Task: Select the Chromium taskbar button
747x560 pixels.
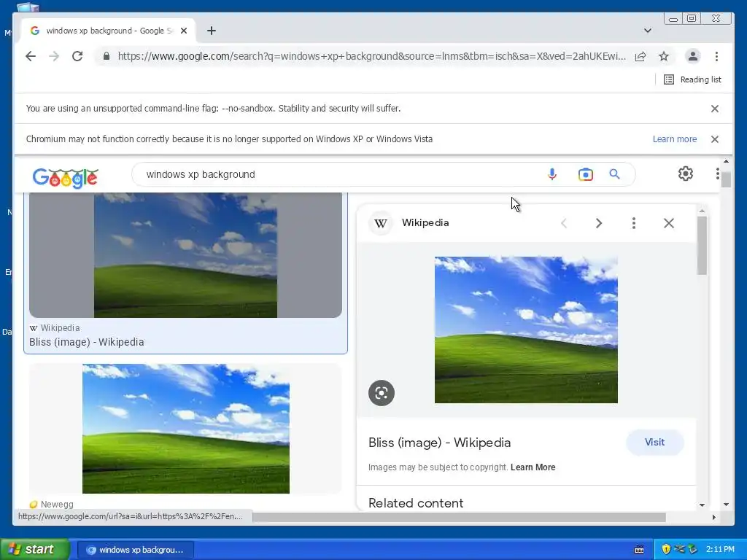Action: [x=135, y=550]
